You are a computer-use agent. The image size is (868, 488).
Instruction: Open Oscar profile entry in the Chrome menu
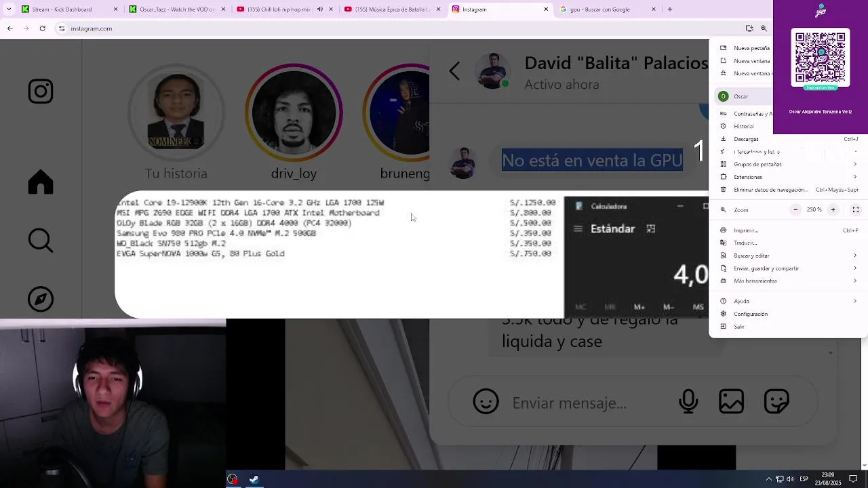pos(743,97)
